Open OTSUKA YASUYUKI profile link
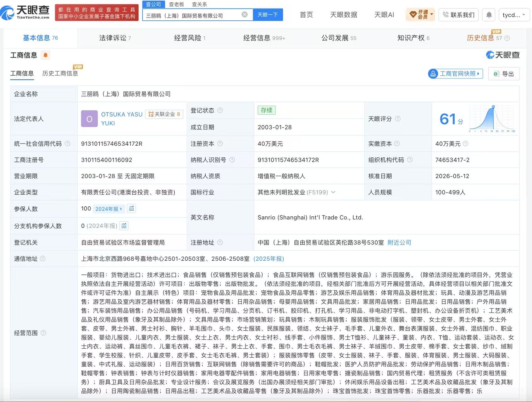Viewport: 532px width, 402px height. (x=122, y=119)
